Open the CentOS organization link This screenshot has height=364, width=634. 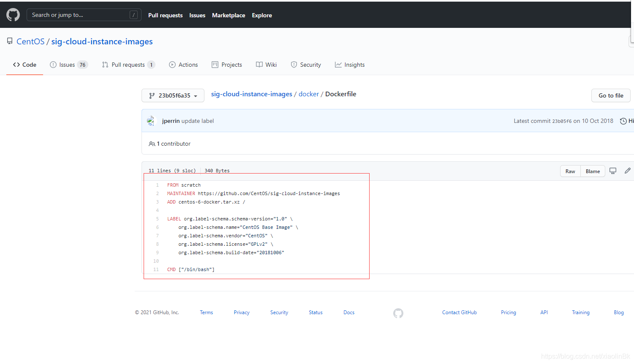click(30, 41)
